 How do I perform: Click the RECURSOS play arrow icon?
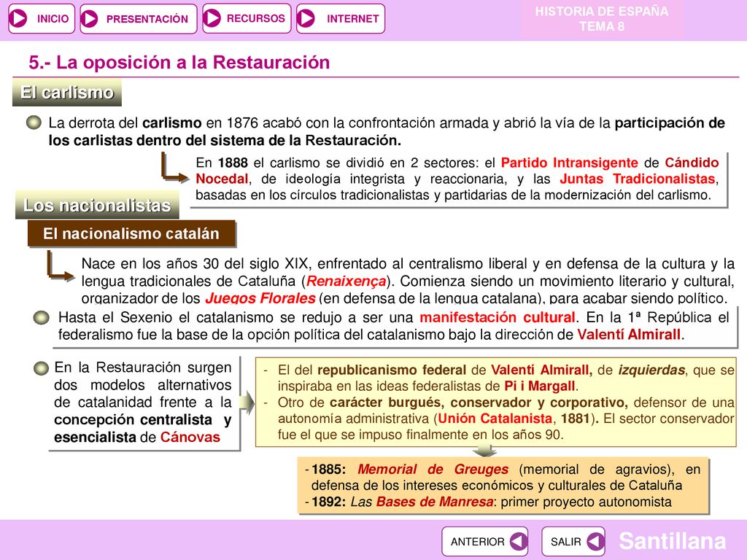point(212,18)
